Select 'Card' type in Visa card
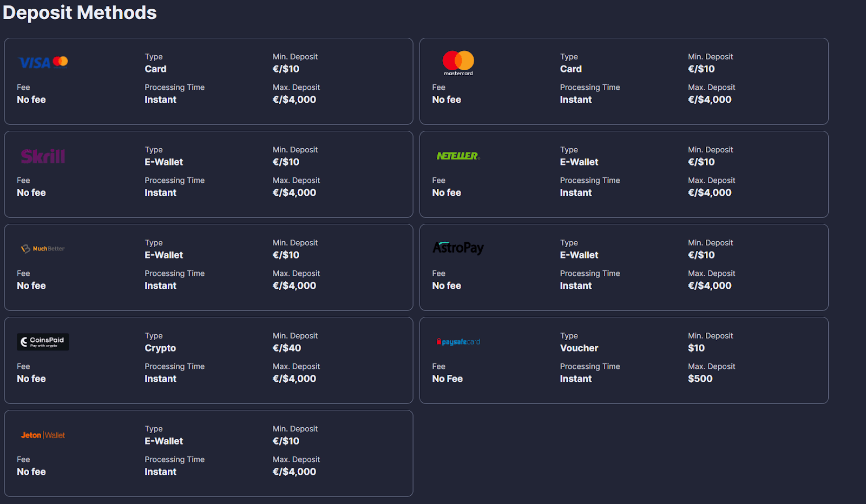 tap(155, 69)
